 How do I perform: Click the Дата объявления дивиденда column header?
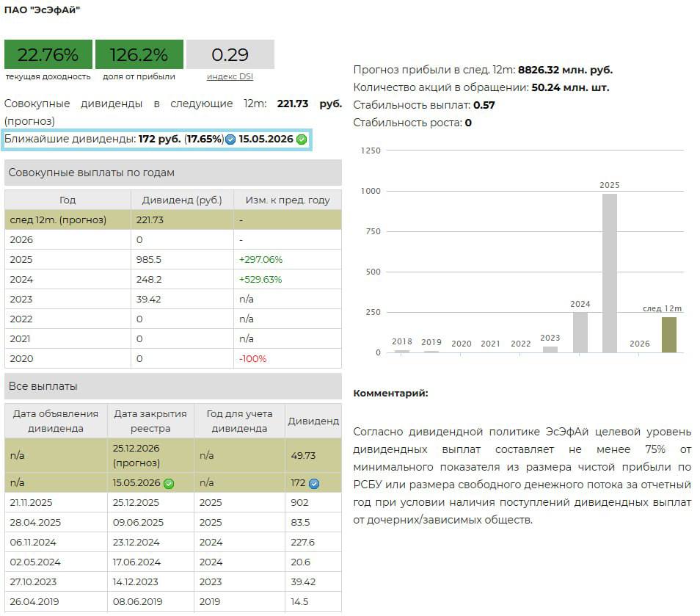[56, 421]
